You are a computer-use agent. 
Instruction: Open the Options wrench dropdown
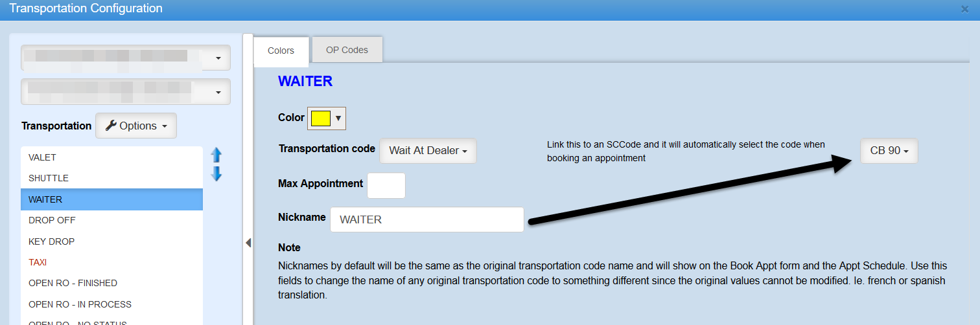click(x=136, y=126)
